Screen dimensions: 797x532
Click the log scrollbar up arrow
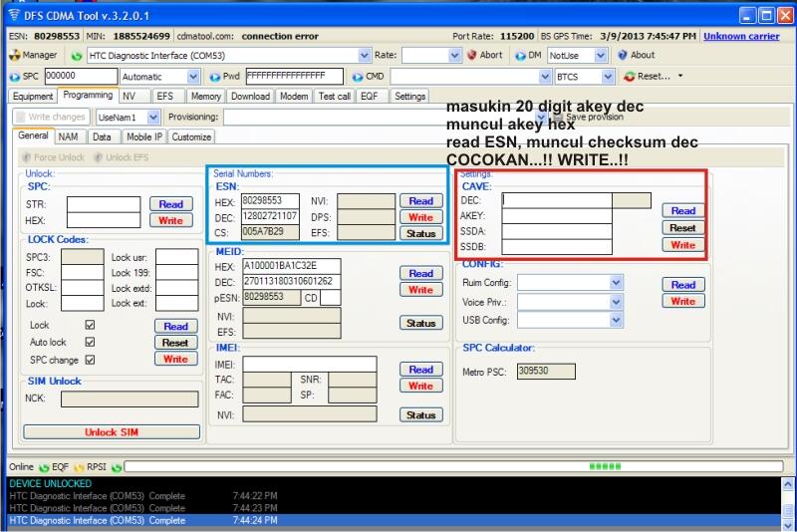pos(788,484)
